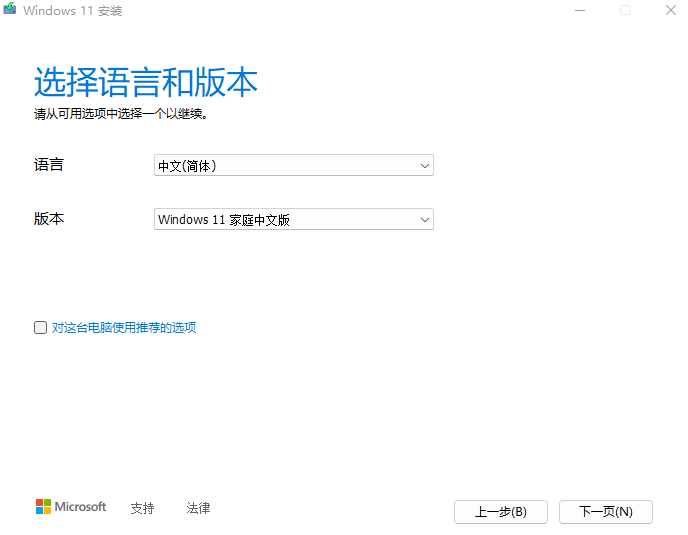
Task: Tick the 对这台电脑使用推荐的选项 checkbox
Action: pyautogui.click(x=40, y=327)
